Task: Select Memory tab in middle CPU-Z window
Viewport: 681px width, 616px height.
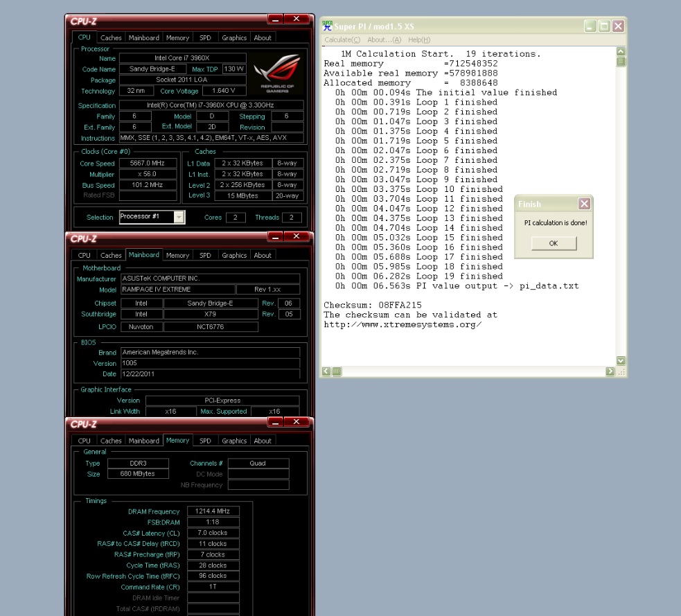Action: coord(177,256)
